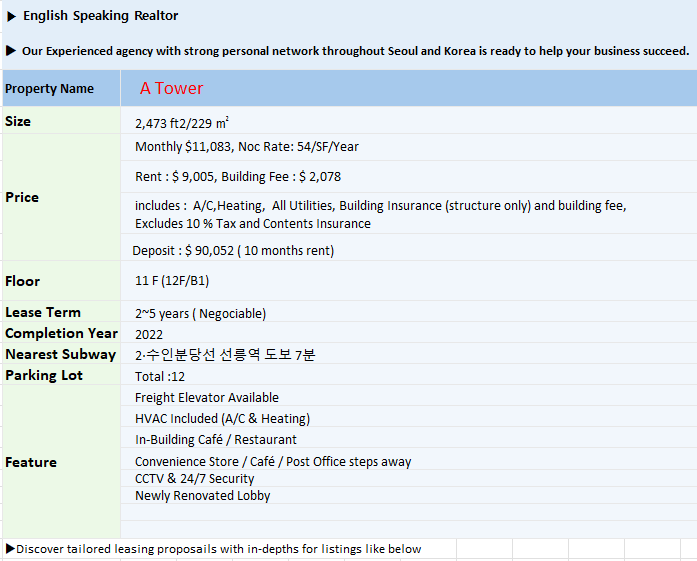
Task: Select the CCTV & 24/7 Security cell
Action: 409,478
